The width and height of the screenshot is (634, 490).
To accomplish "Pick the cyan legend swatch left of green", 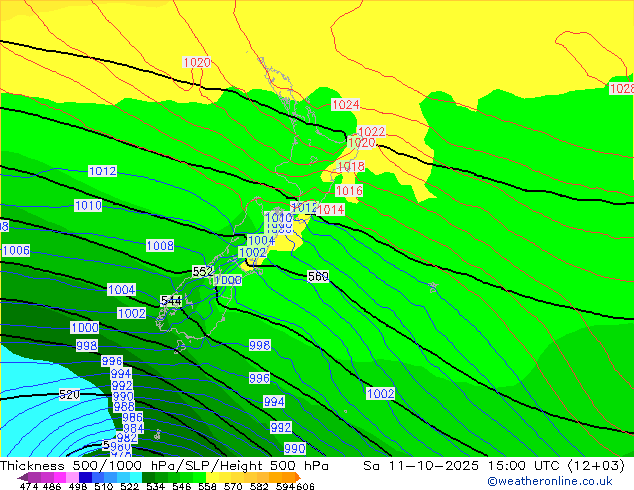I will (135, 477).
